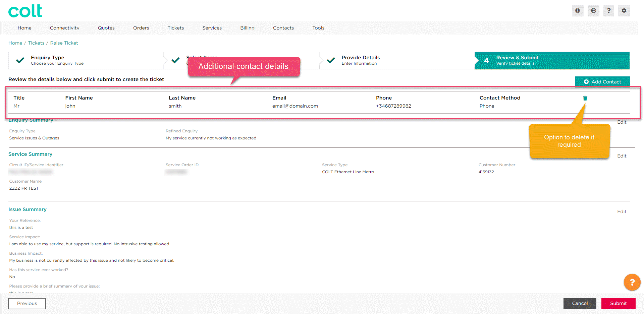Image resolution: width=644 pixels, height=314 pixels.
Task: Delete the contact using the trash icon
Action: [x=585, y=98]
